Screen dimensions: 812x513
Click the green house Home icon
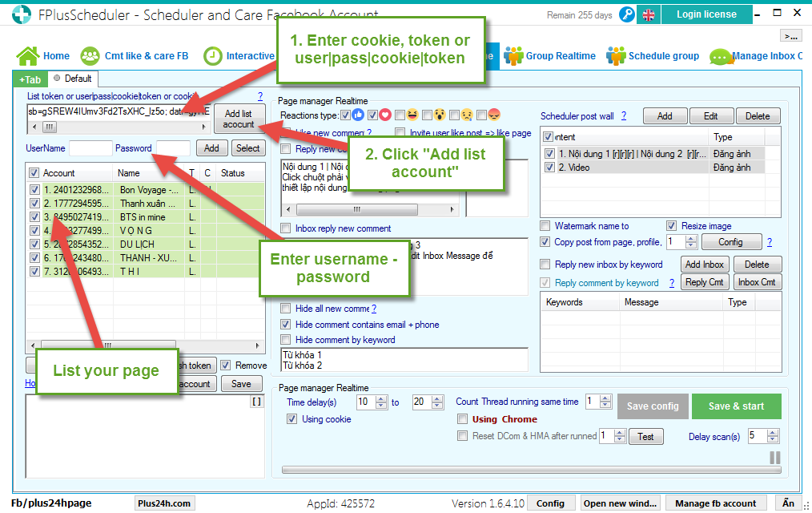[x=27, y=56]
